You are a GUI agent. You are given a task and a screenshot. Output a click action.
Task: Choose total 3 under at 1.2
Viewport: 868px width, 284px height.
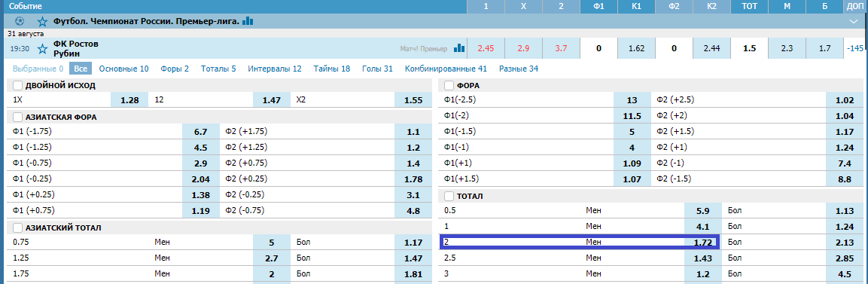point(702,273)
